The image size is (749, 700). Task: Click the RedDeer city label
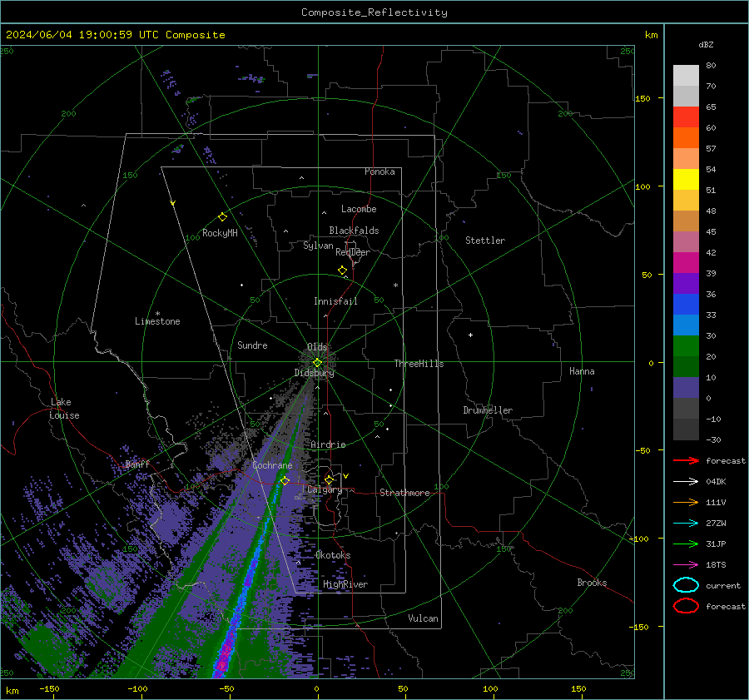click(x=353, y=252)
